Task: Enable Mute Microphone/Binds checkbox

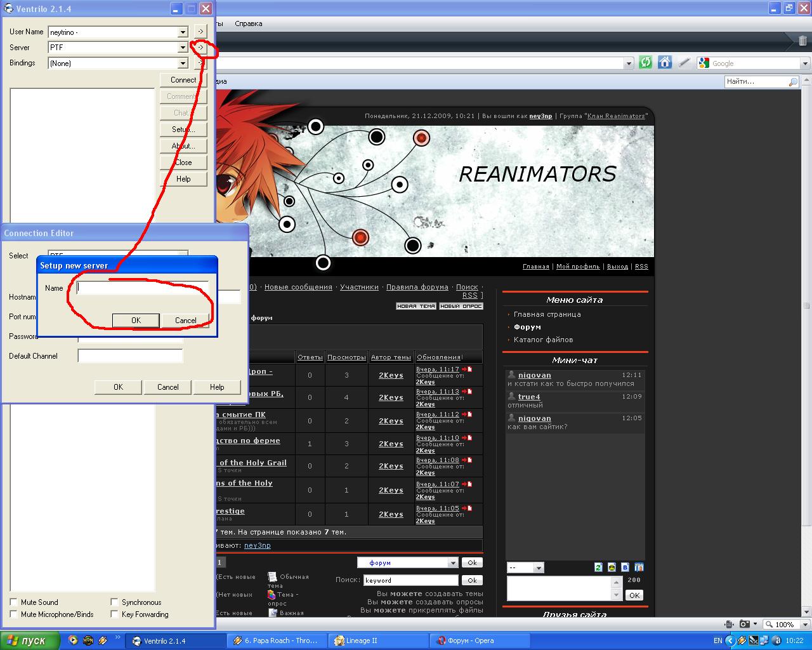Action: (13, 614)
